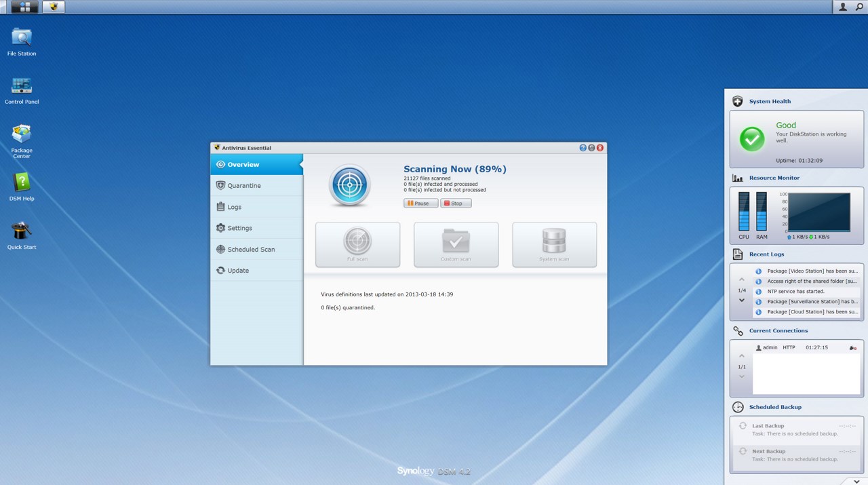Show previous page of Current Connections

[x=742, y=356]
